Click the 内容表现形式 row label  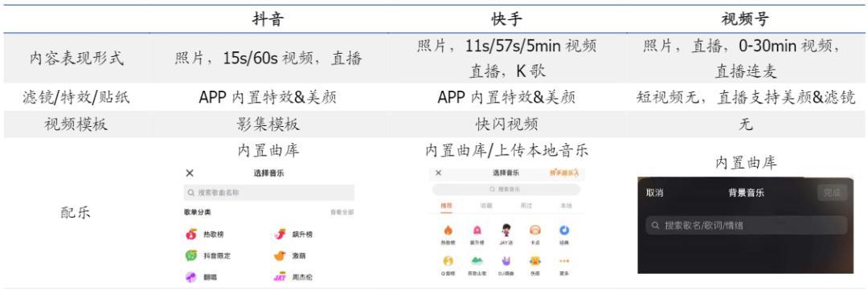tap(76, 58)
